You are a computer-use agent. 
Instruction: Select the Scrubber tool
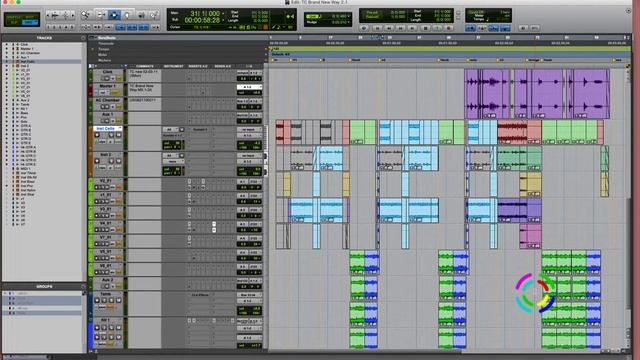point(141,15)
